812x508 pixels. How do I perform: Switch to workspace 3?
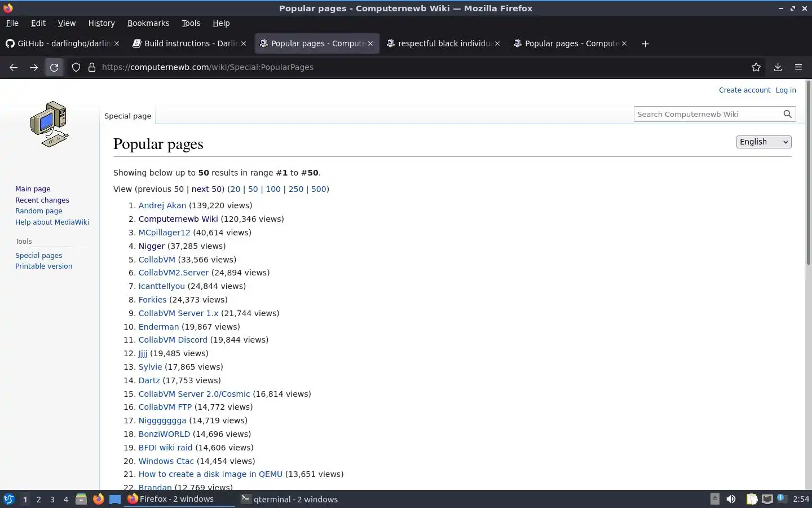coord(52,499)
